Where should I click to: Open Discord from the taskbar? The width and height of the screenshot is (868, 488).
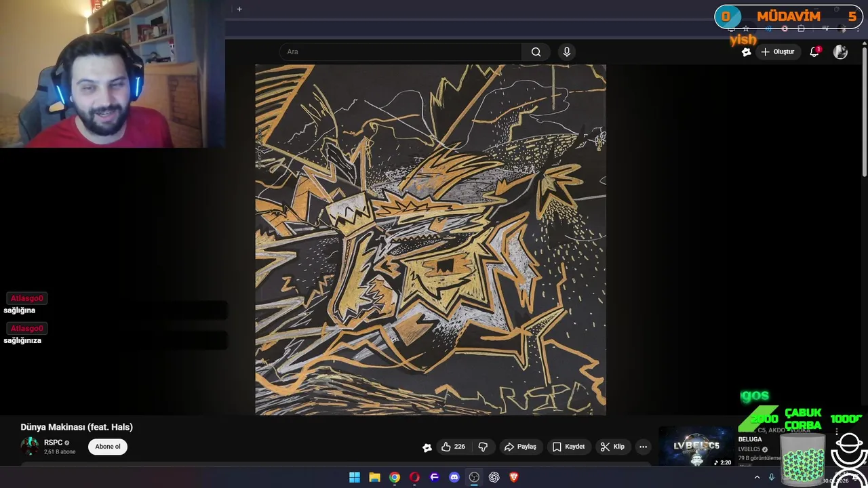(x=454, y=477)
